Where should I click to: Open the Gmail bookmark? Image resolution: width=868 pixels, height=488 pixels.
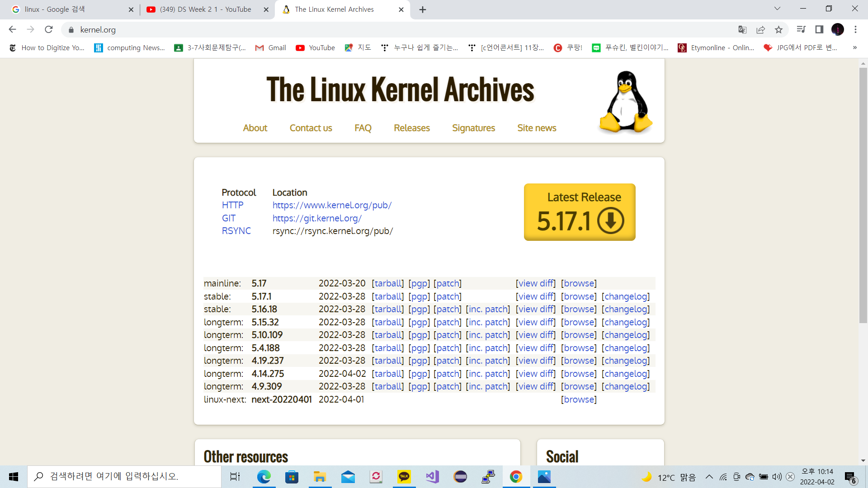(270, 47)
